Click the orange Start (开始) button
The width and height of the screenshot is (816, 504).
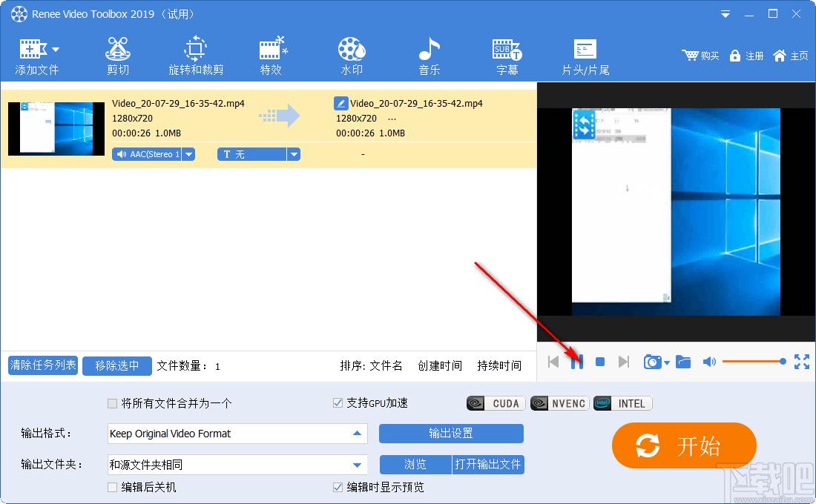point(684,445)
